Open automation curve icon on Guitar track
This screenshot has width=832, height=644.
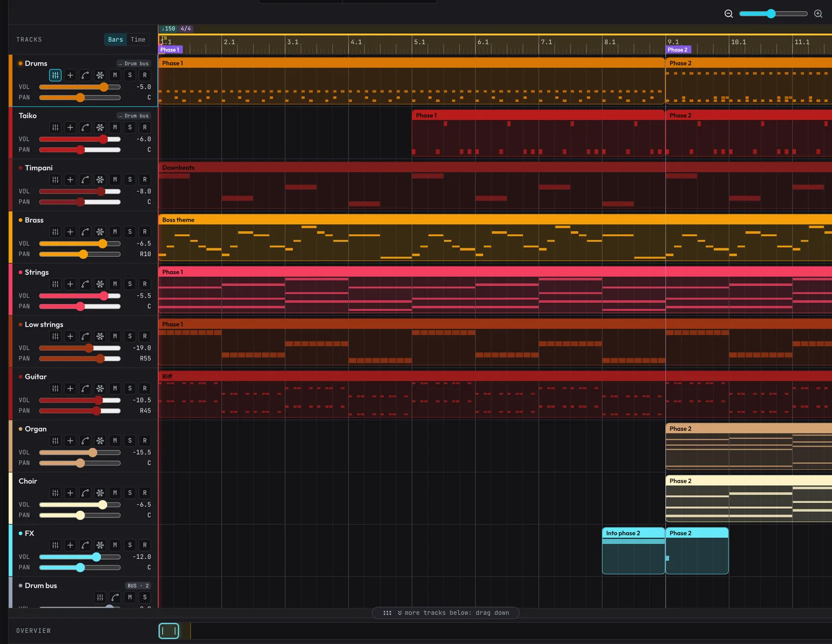click(x=85, y=389)
